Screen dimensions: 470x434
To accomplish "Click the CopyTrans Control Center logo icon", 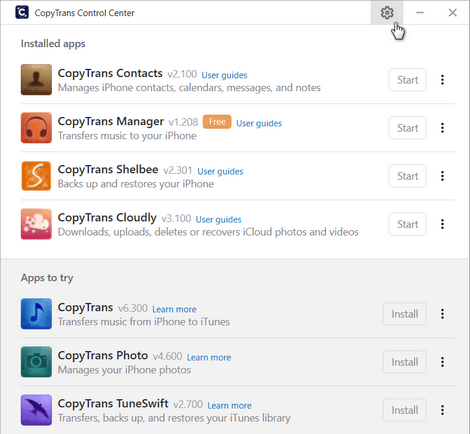I will pyautogui.click(x=22, y=12).
